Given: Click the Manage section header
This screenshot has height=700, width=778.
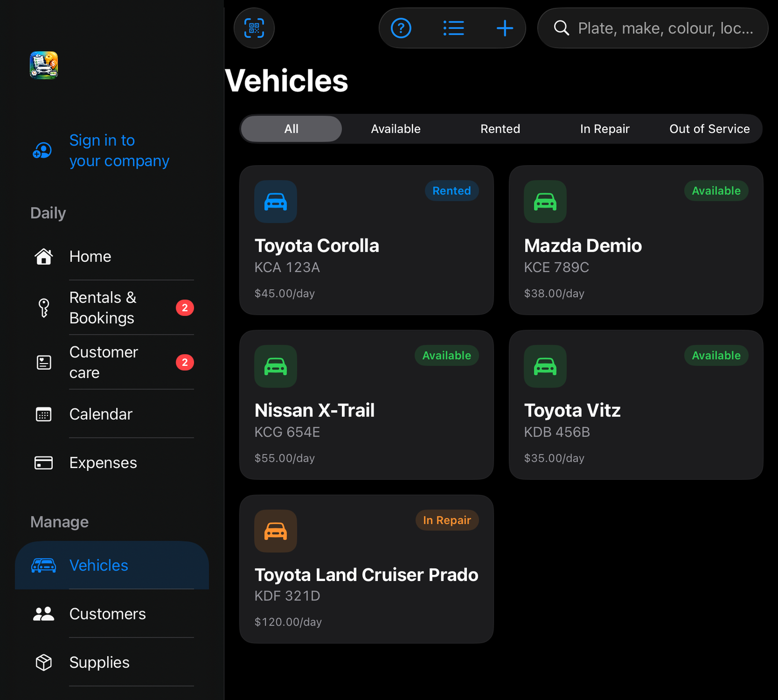Looking at the screenshot, I should point(59,522).
